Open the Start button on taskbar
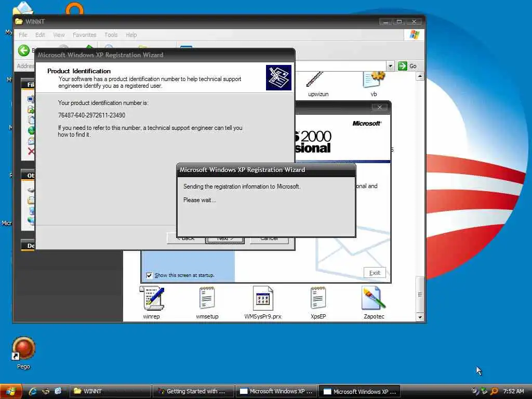This screenshot has width=532, height=399. pyautogui.click(x=11, y=391)
